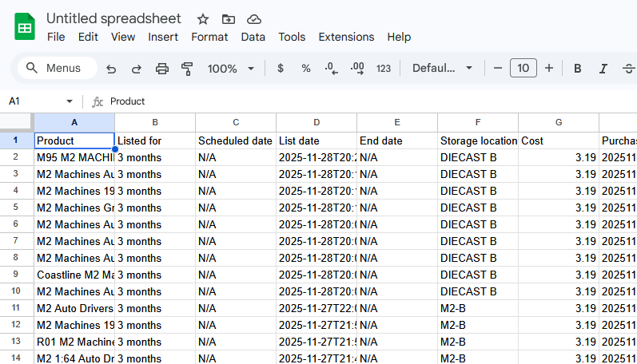Toggle italic formatting
Screen dimensions: 637x364
[x=603, y=68]
